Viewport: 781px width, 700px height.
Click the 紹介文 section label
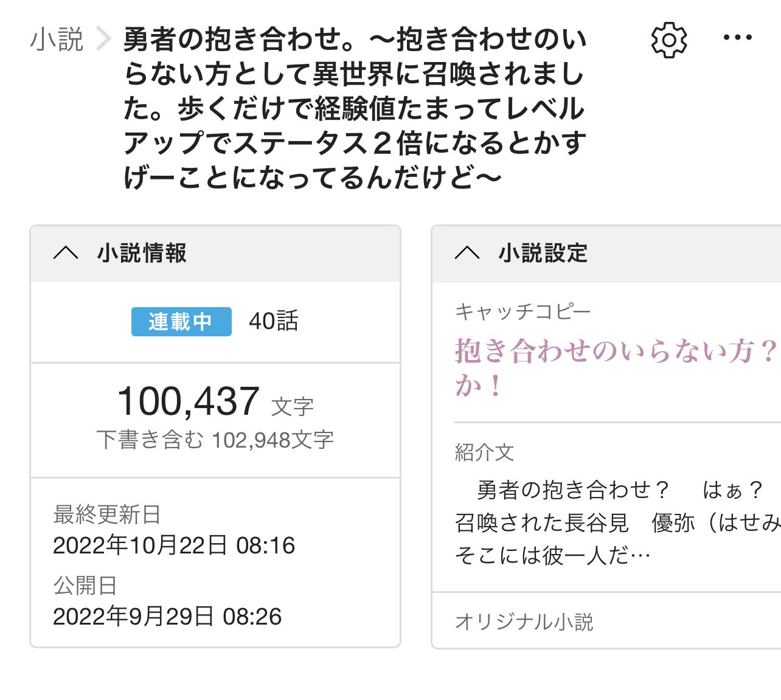click(x=484, y=452)
